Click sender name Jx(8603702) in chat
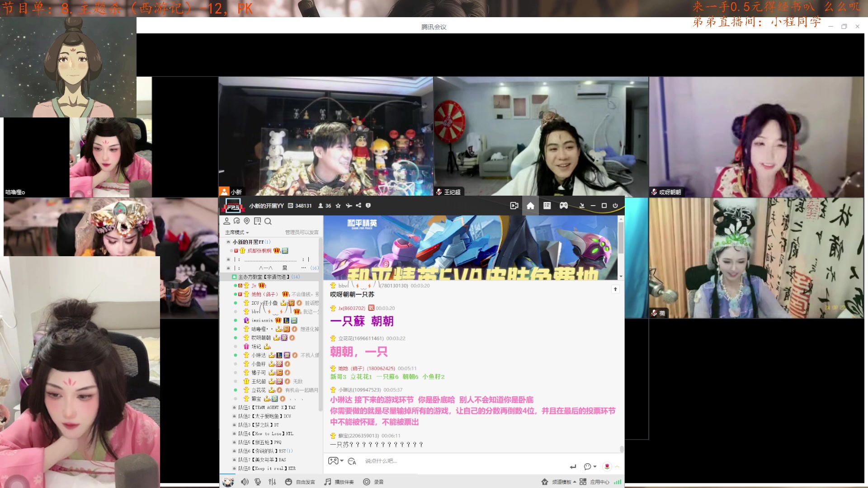This screenshot has width=868, height=488. (352, 308)
